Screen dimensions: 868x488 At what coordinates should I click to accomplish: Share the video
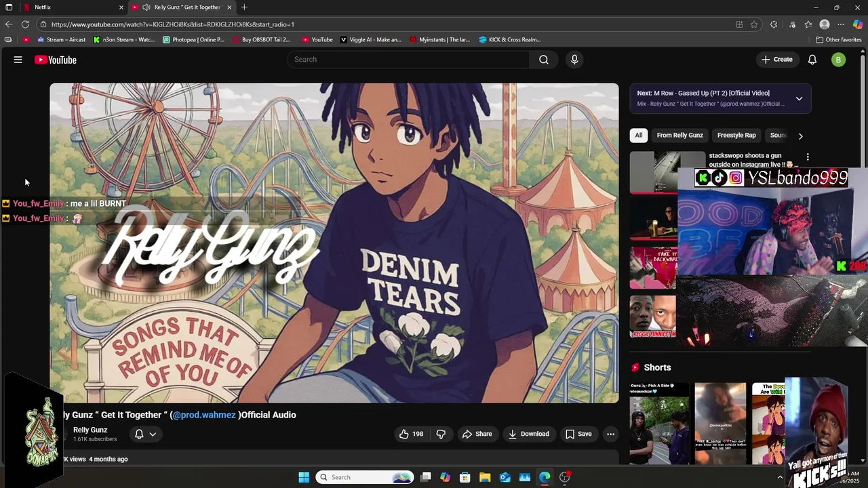click(477, 434)
